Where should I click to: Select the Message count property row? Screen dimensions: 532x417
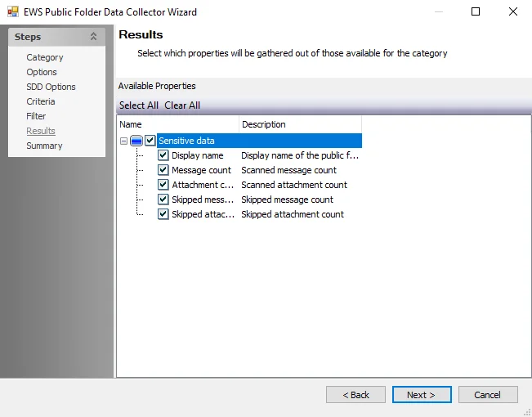coord(201,170)
